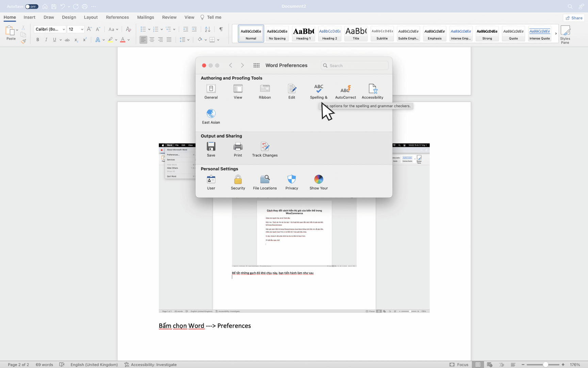
Task: Open User Information preferences
Action: pyautogui.click(x=211, y=182)
